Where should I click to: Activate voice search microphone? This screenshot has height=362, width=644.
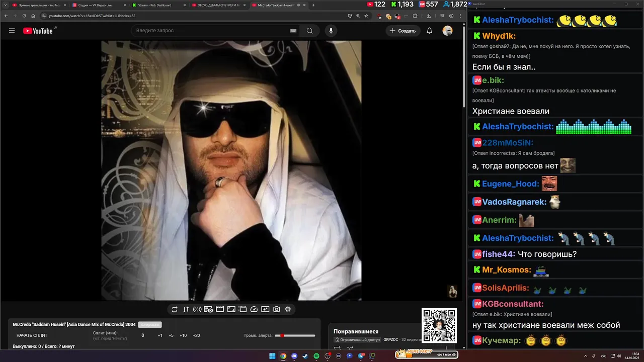pyautogui.click(x=331, y=31)
